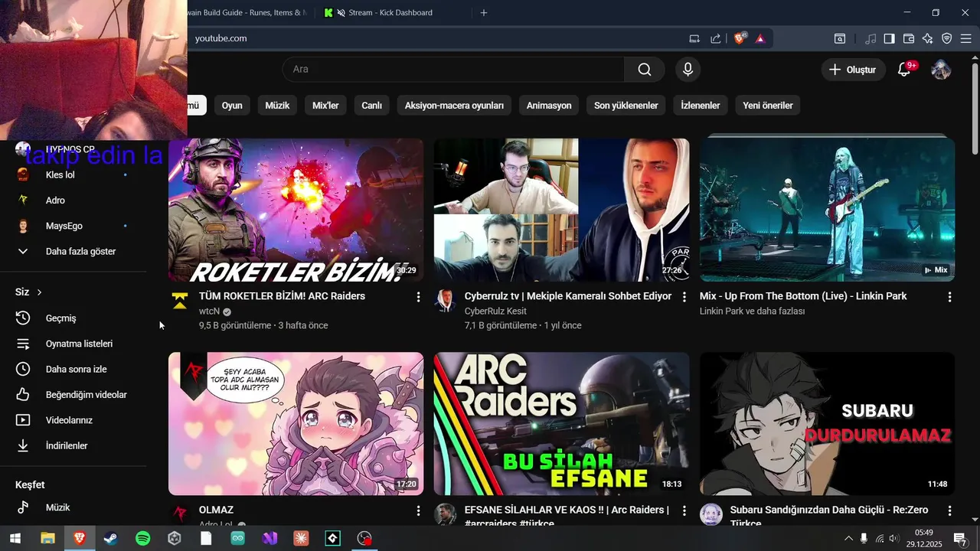
Task: Select the Mix'ler filter chip
Action: tap(325, 106)
